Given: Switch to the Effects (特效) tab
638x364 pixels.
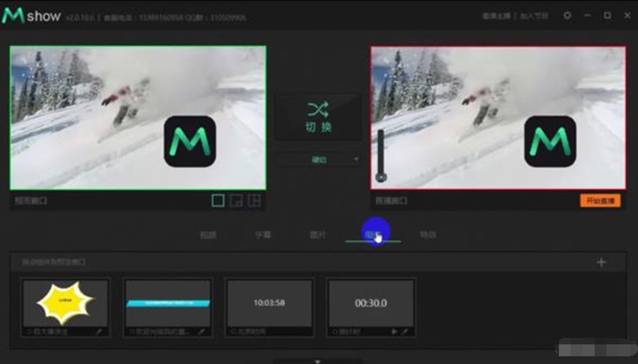Looking at the screenshot, I should point(428,235).
